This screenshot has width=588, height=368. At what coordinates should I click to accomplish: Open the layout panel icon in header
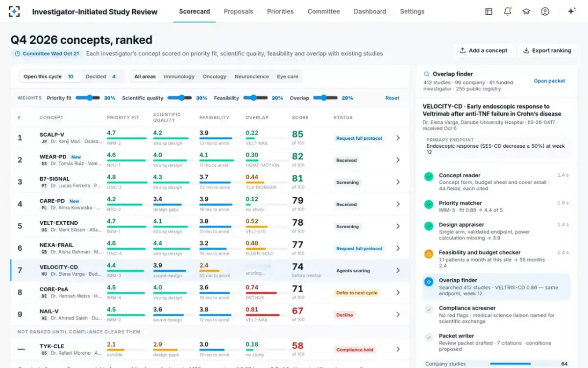pos(489,11)
